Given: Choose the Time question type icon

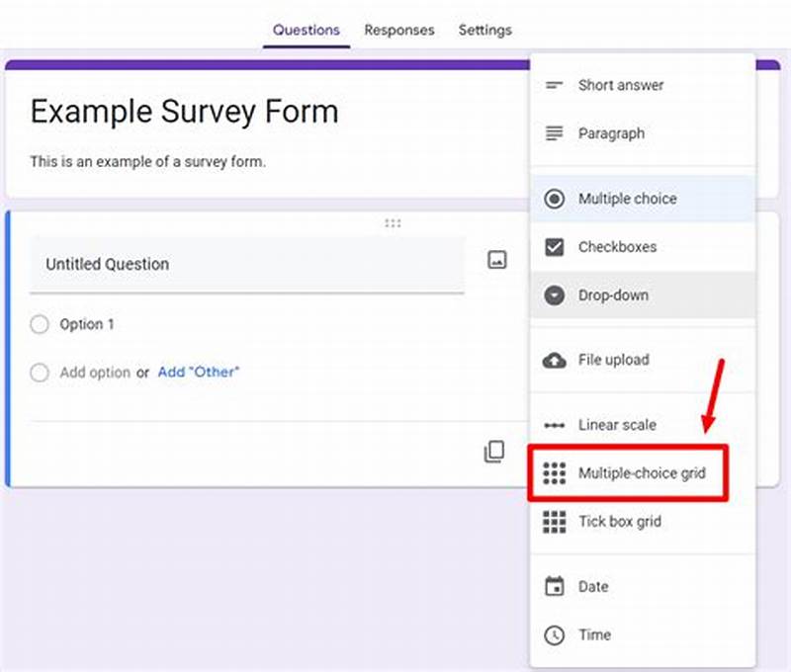Looking at the screenshot, I should [554, 634].
